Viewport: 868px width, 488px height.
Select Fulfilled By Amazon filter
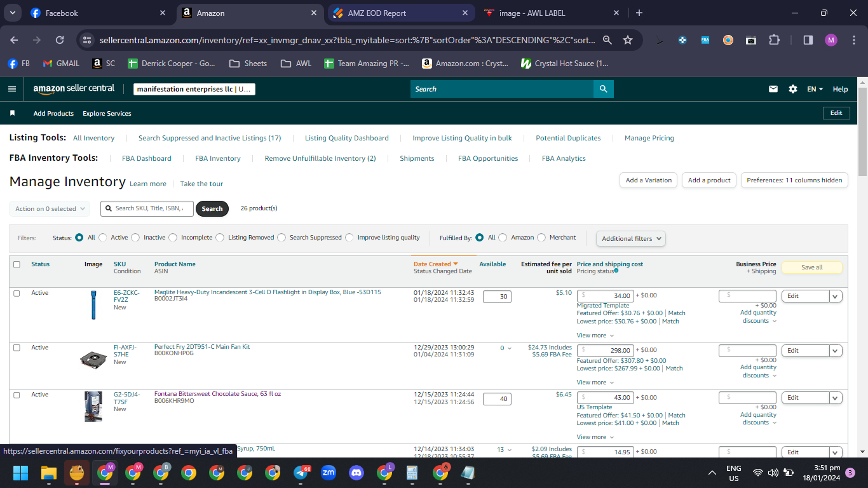click(503, 238)
